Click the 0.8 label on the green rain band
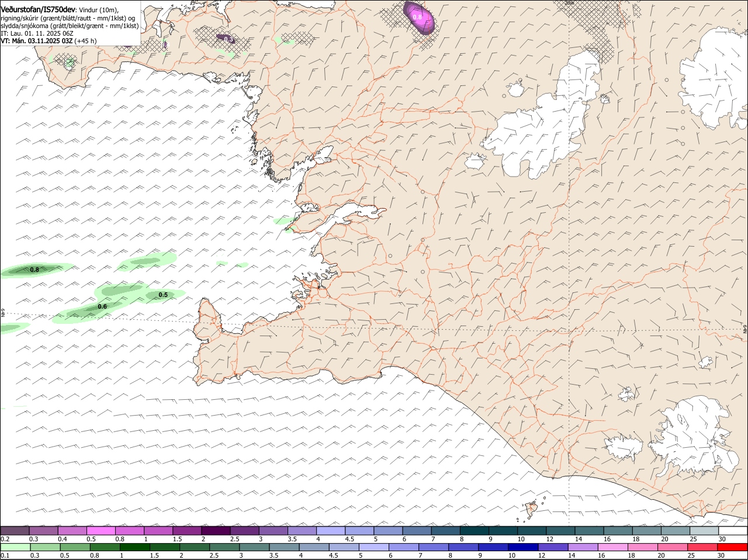This screenshot has height=560, width=748. (34, 269)
